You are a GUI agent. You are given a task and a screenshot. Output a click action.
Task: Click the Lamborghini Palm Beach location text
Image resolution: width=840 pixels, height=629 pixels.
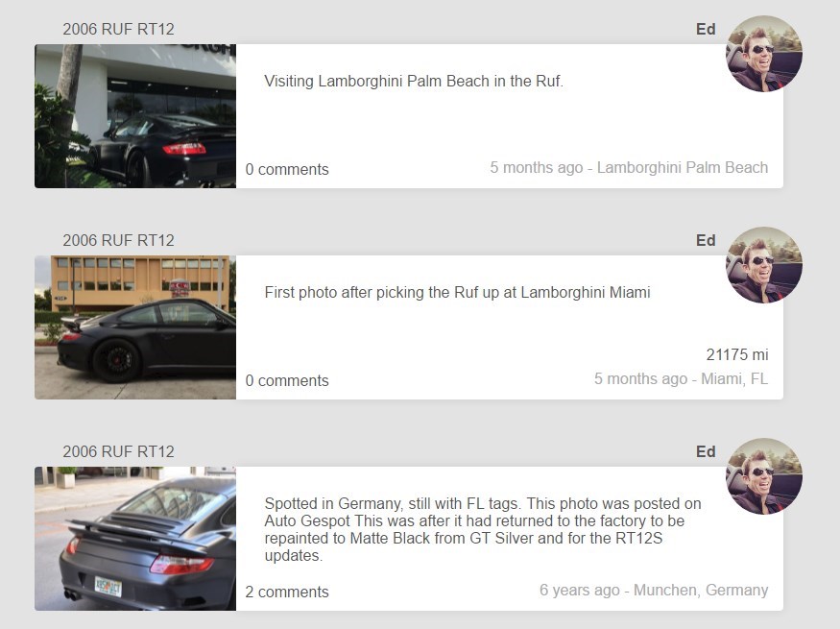pyautogui.click(x=683, y=168)
